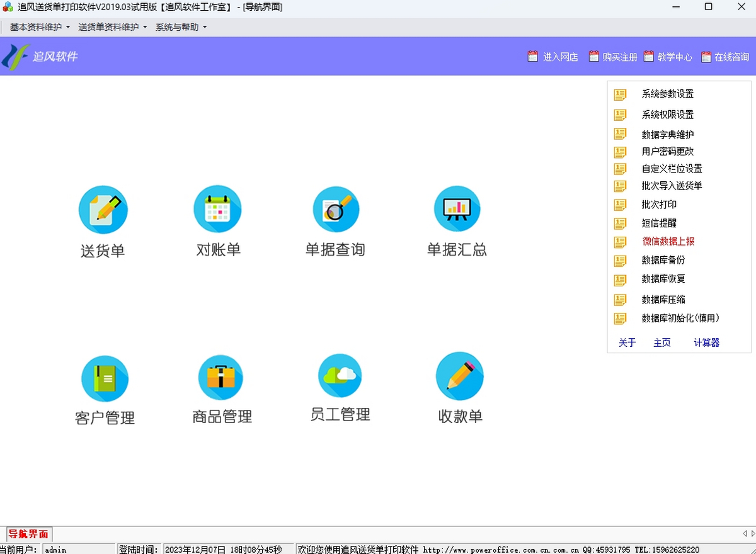The width and height of the screenshot is (756, 554).
Task: Choose 数据库备份 from the side list
Action: click(x=663, y=260)
